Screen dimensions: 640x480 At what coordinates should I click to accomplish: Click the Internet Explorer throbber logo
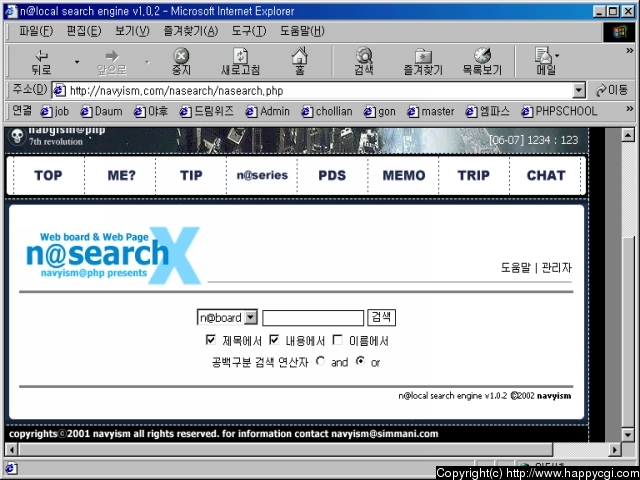click(x=619, y=32)
